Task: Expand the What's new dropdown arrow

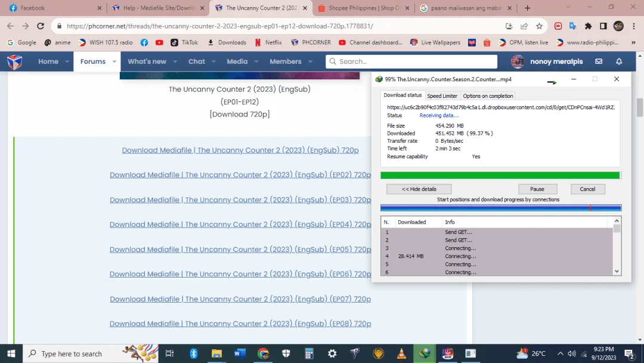Action: 175,61
